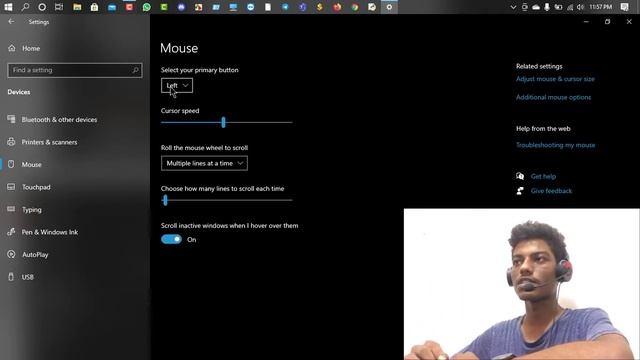Click the Get help chat icon
The height and width of the screenshot is (360, 640).
[x=520, y=176]
